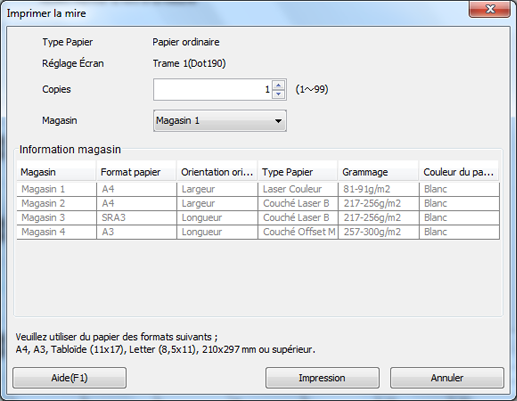Image resolution: width=517 pixels, height=401 pixels.
Task: Click Longueur in the Magasin 4 row
Action: point(217,232)
